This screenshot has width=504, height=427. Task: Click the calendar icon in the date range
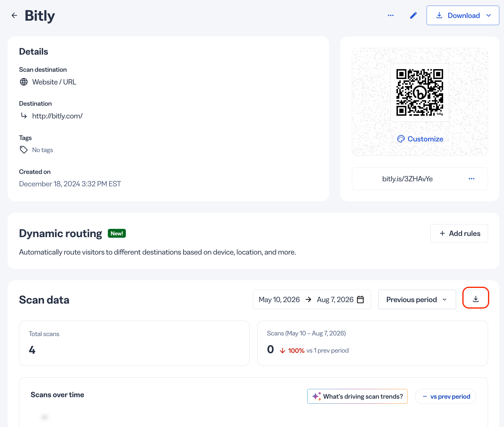pyautogui.click(x=360, y=299)
